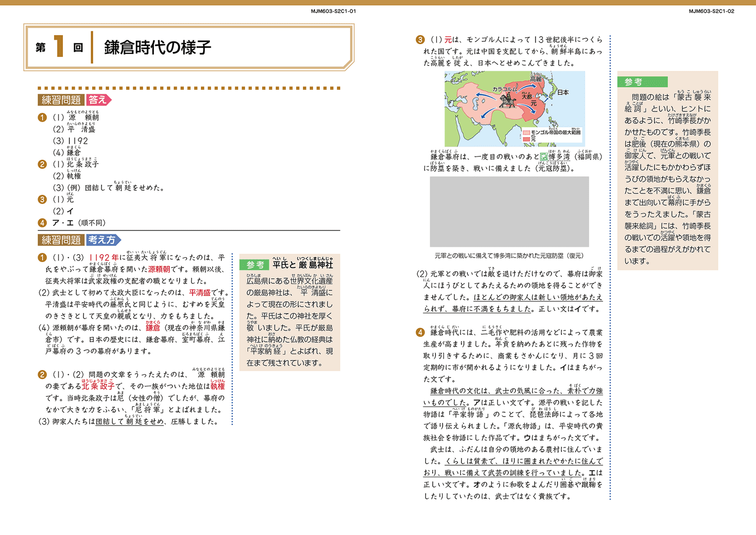Click the light pink モンゴル帝国の最大範囲 legend swatch
Screen dimensions: 756x535
[527, 133]
